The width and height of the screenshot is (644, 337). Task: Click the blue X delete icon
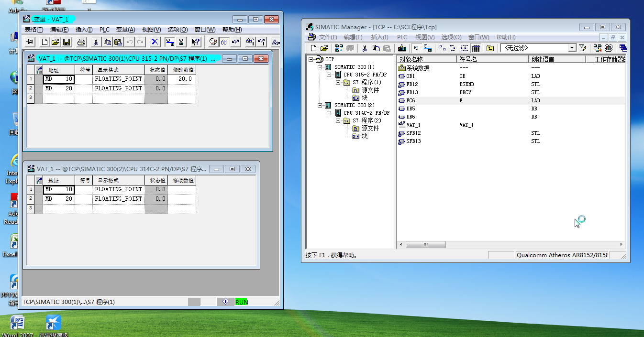pyautogui.click(x=155, y=42)
